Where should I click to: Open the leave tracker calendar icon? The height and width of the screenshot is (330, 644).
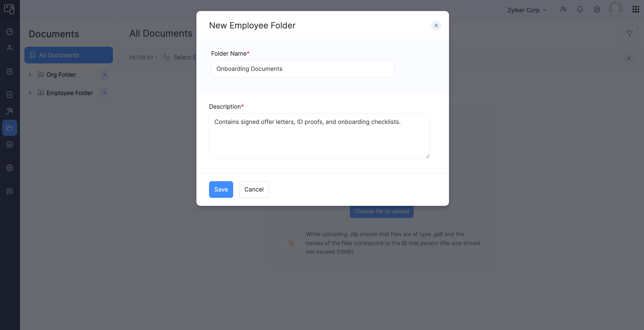(10, 71)
